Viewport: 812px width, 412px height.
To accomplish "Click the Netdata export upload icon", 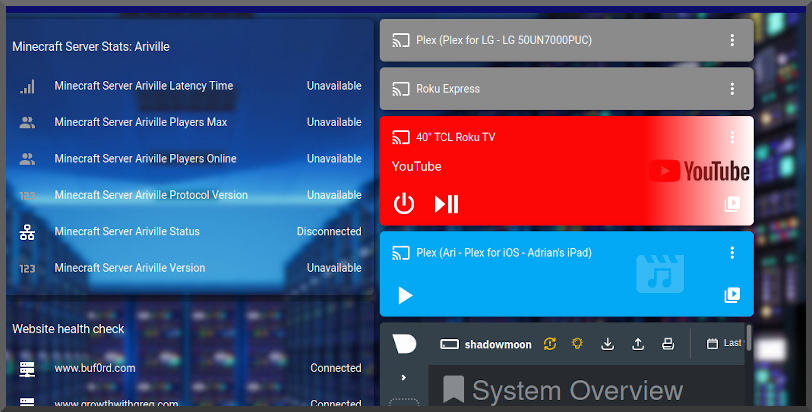I will click(638, 344).
